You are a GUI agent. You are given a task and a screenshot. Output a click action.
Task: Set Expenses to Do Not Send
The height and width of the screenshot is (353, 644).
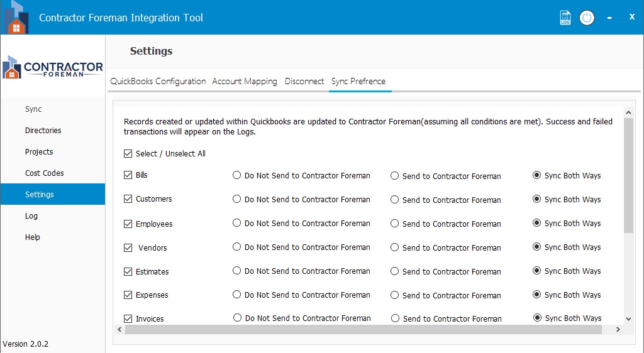pyautogui.click(x=236, y=294)
